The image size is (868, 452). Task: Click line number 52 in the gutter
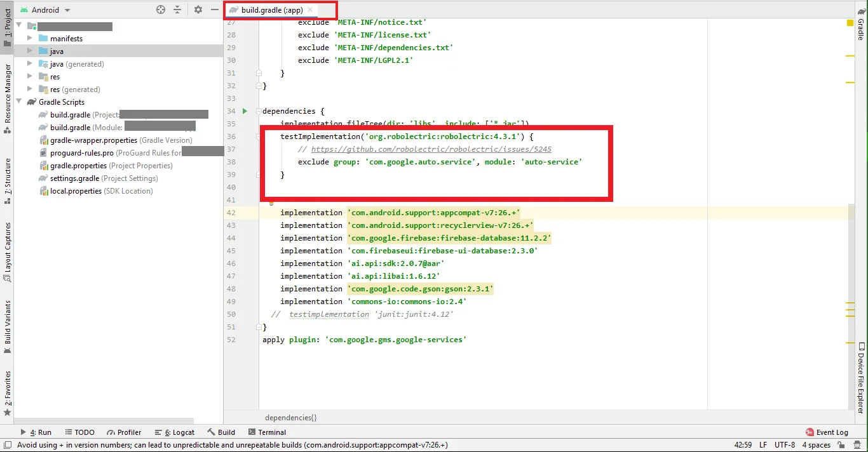tap(231, 340)
